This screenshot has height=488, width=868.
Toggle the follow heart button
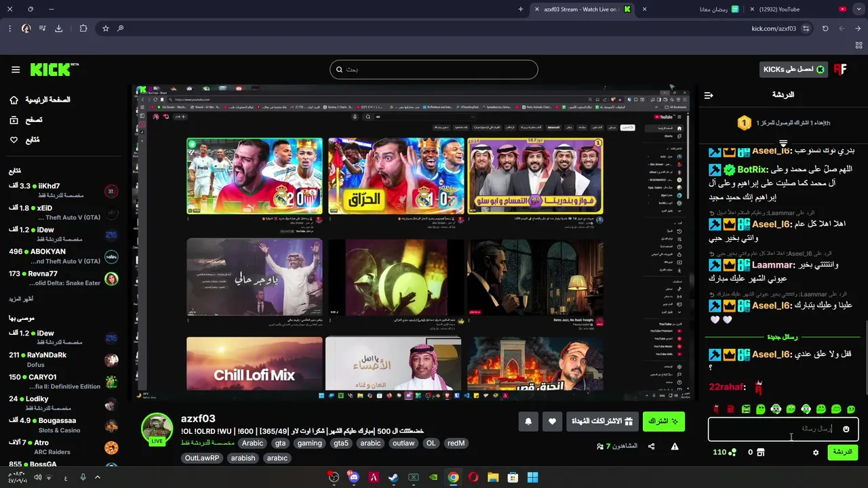coord(552,421)
